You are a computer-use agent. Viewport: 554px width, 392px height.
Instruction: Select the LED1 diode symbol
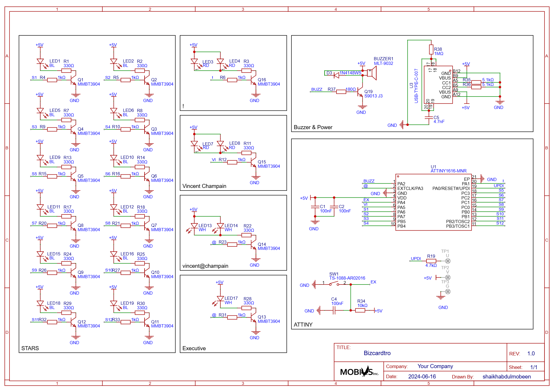click(40, 61)
